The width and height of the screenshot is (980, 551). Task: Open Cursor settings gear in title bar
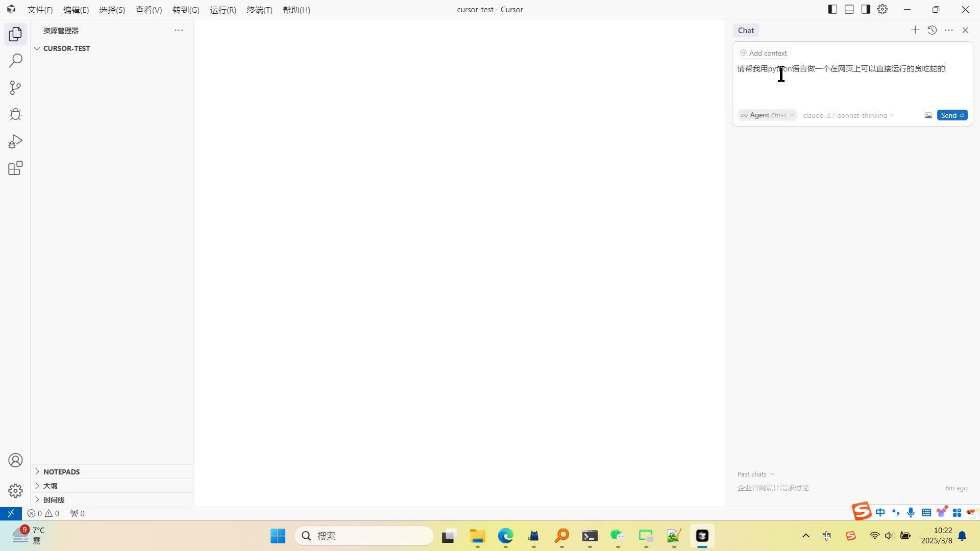pyautogui.click(x=883, y=9)
